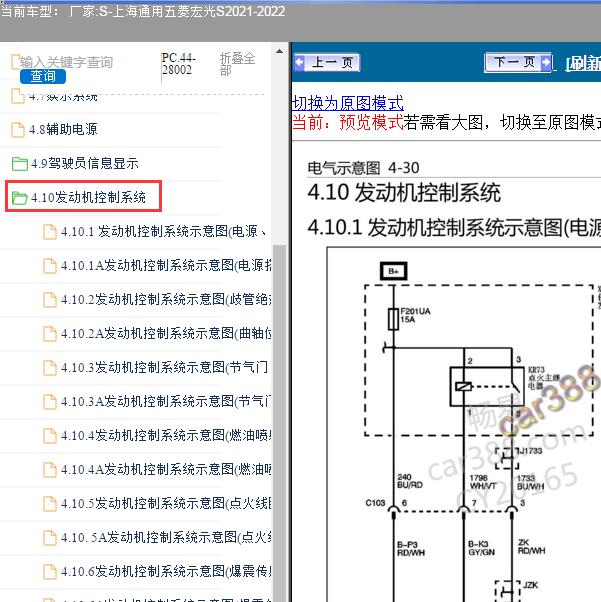Open 4.10.4发动机控制系统示意图(燃油喷 document
601x602 pixels.
click(x=166, y=435)
